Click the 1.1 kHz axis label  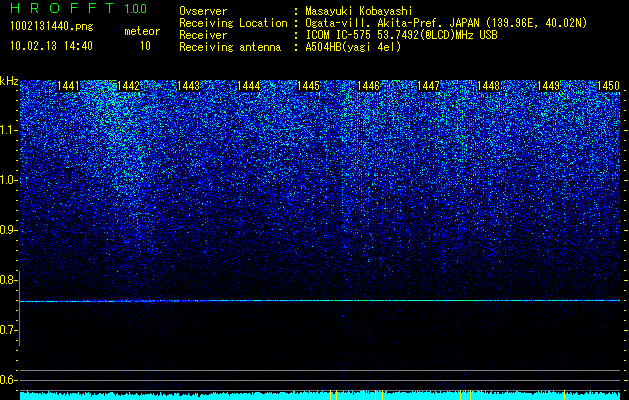[9, 130]
